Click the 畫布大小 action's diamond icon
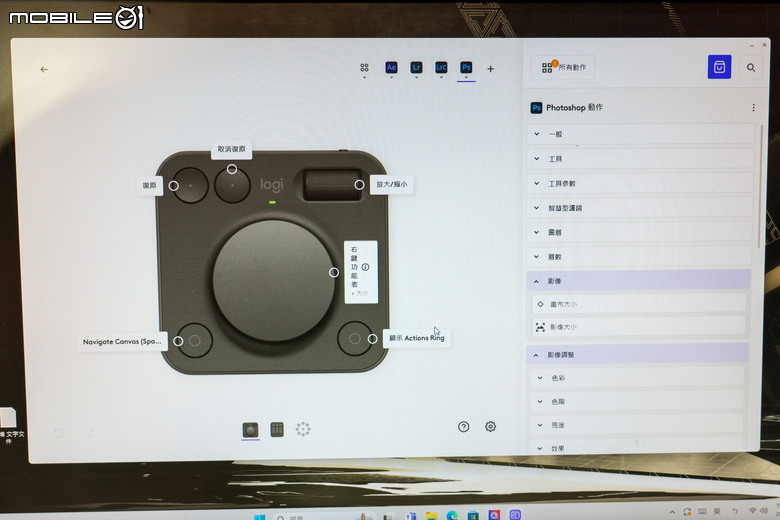 pyautogui.click(x=540, y=304)
